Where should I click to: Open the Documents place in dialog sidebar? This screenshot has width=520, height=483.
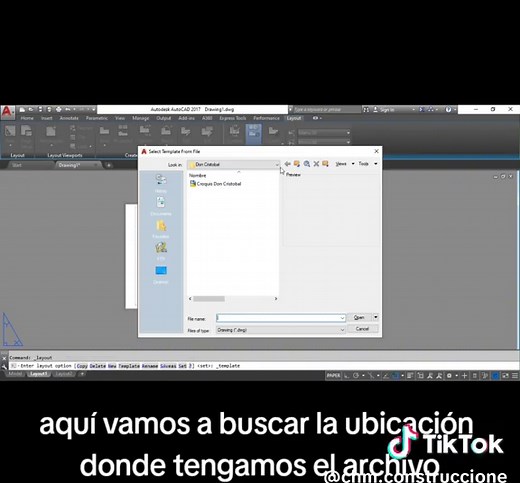161,206
